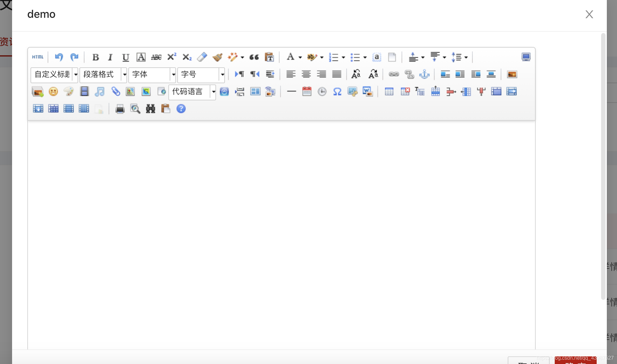Toggle Italic formatting
The height and width of the screenshot is (364, 617).
110,57
